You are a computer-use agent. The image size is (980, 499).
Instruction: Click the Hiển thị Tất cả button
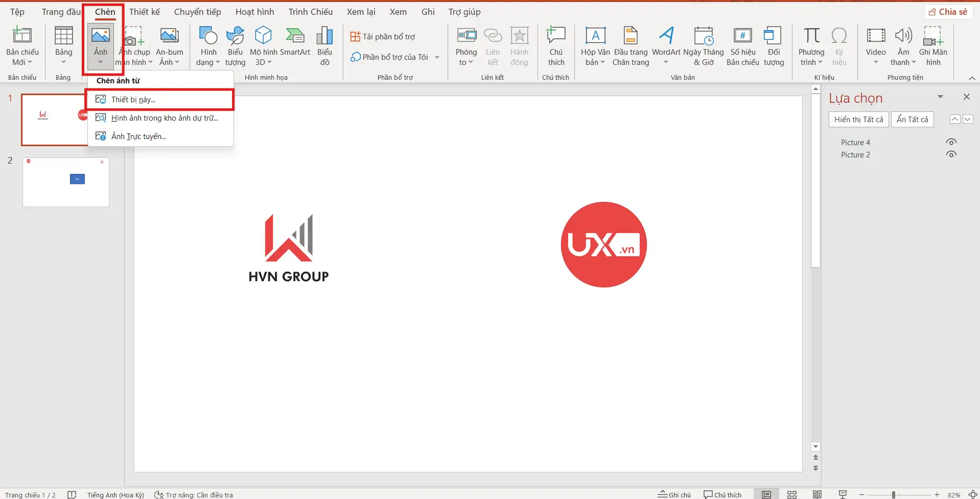tap(858, 120)
